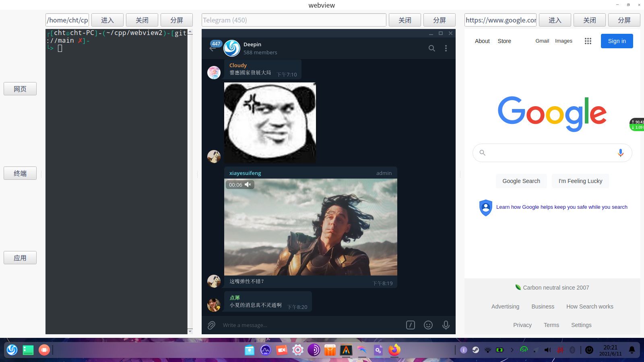644x362 pixels.
Task: Click 进入 next to the /home/cht path
Action: point(107,20)
